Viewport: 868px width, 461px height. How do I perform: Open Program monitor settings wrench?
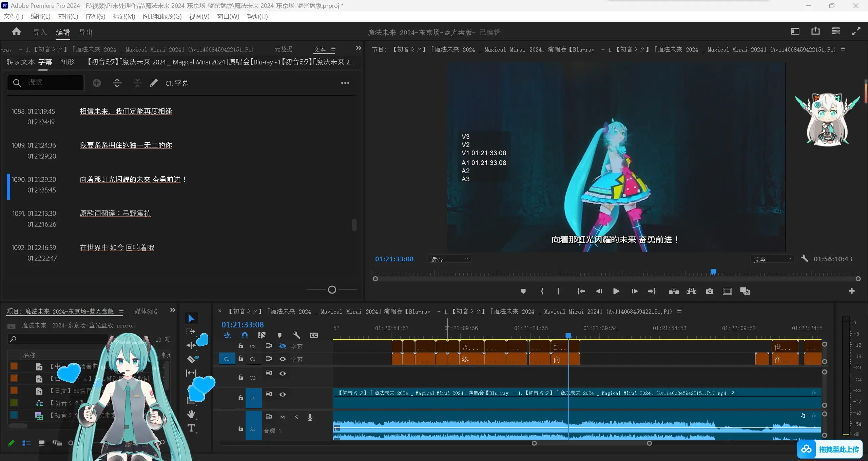pos(804,258)
